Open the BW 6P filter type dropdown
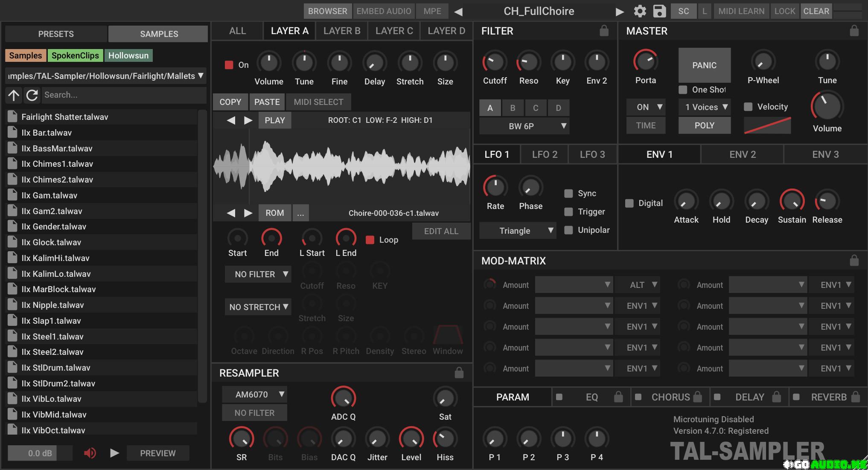Screen dimensions: 868x470 pos(524,126)
